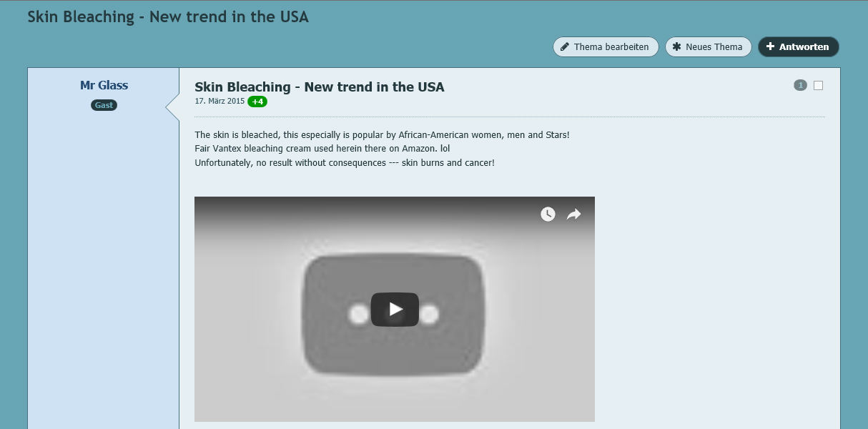Click the page heading Skin Bleaching topic title
Viewport: 868px width, 429px height.
click(168, 17)
